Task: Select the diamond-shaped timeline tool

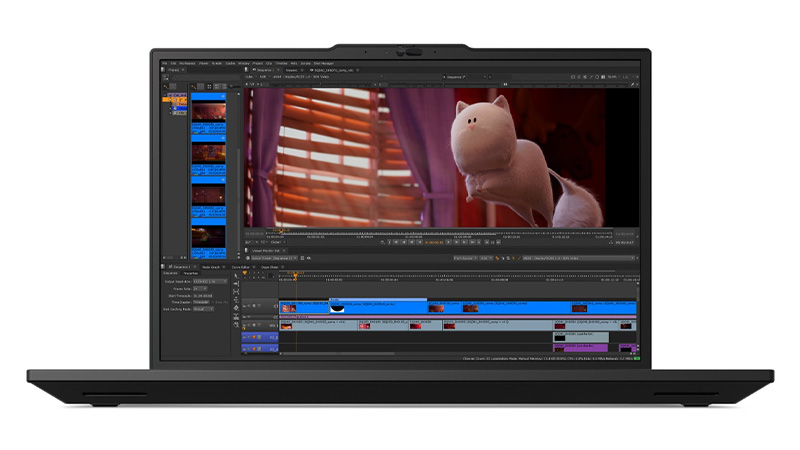Action: point(236,308)
